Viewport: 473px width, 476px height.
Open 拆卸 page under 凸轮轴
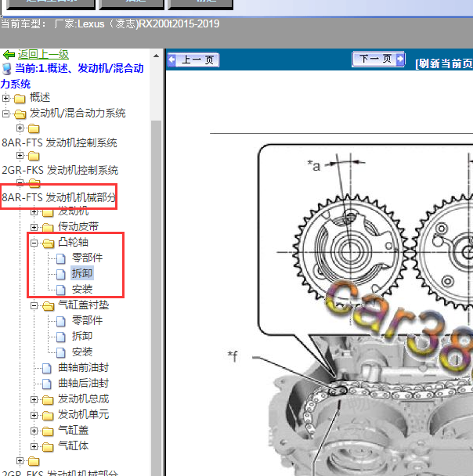82,273
